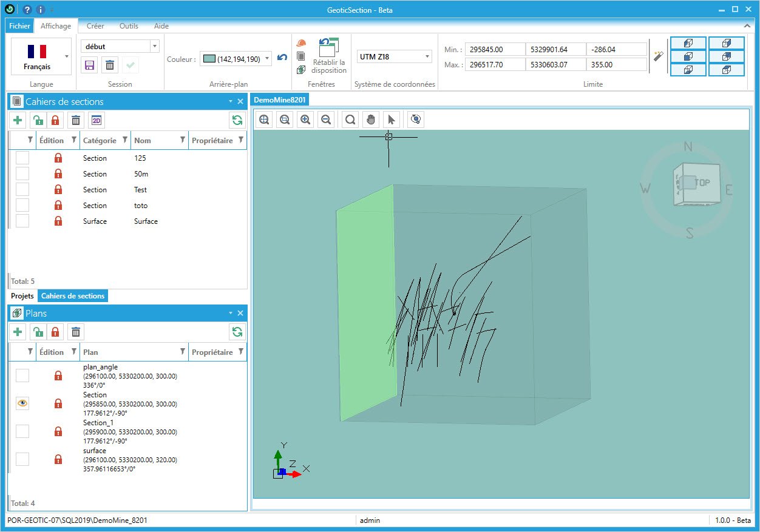
Task: Add a new plan with green plus
Action: click(x=18, y=332)
